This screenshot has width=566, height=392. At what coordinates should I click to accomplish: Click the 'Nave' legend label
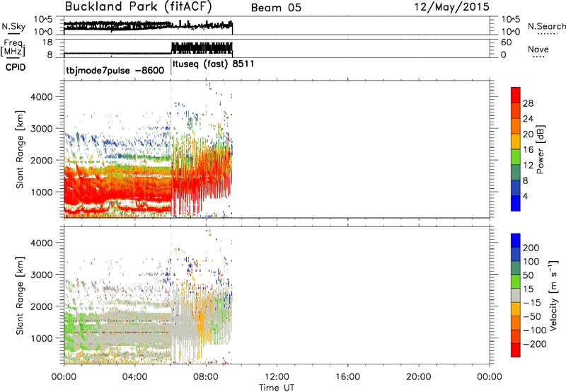(x=538, y=49)
